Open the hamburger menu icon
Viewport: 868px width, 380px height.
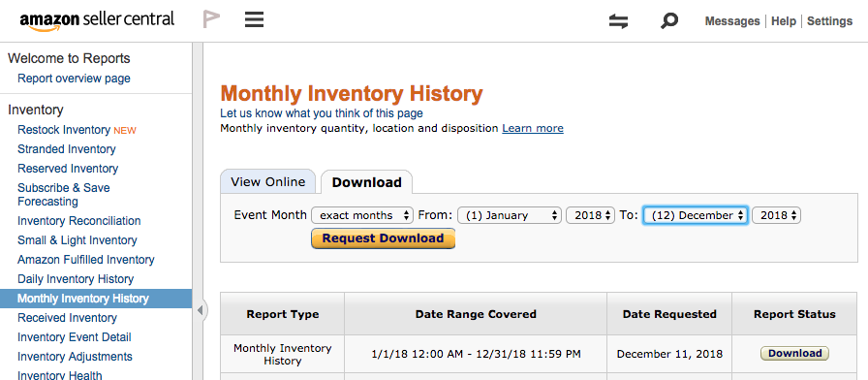coord(254,20)
